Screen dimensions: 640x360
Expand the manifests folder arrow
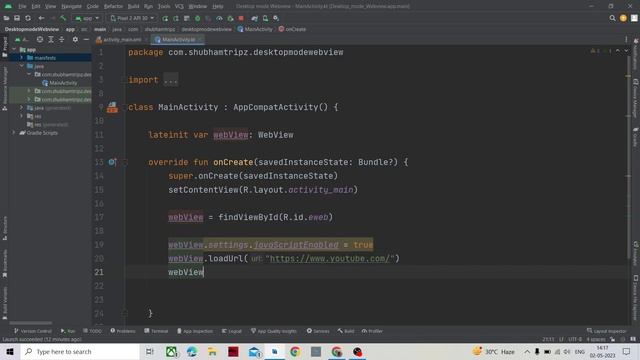point(22,58)
